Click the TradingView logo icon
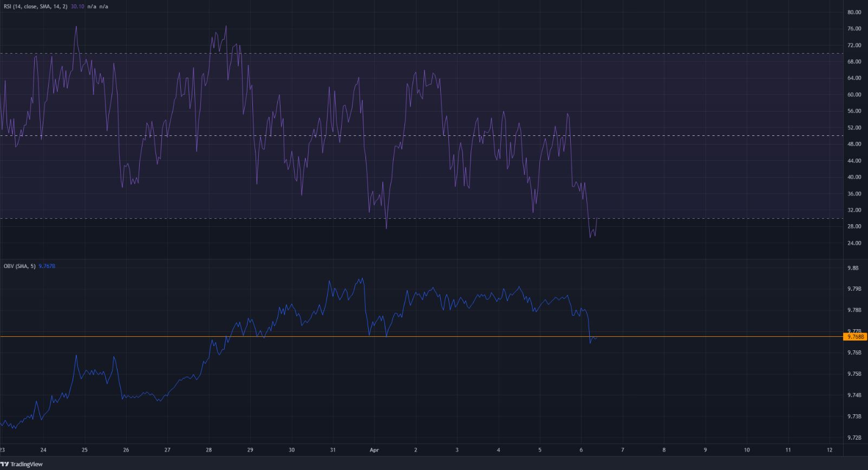This screenshot has width=868, height=470. point(4,464)
